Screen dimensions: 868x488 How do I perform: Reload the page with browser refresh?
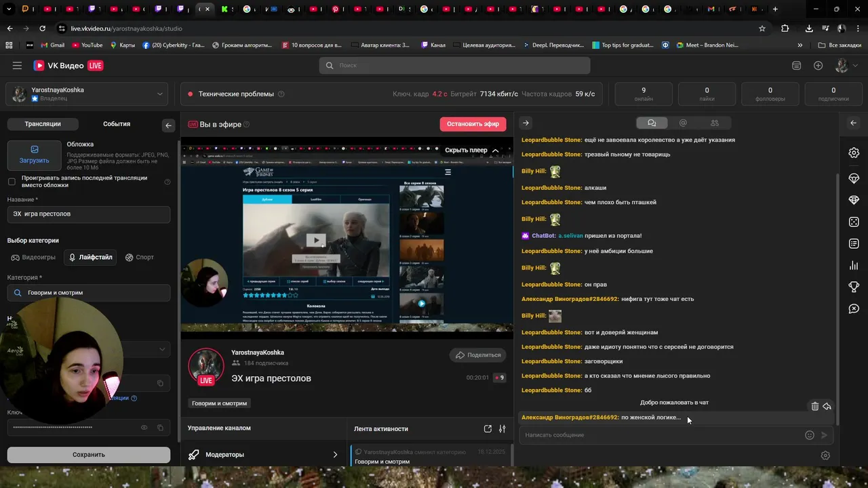click(42, 28)
